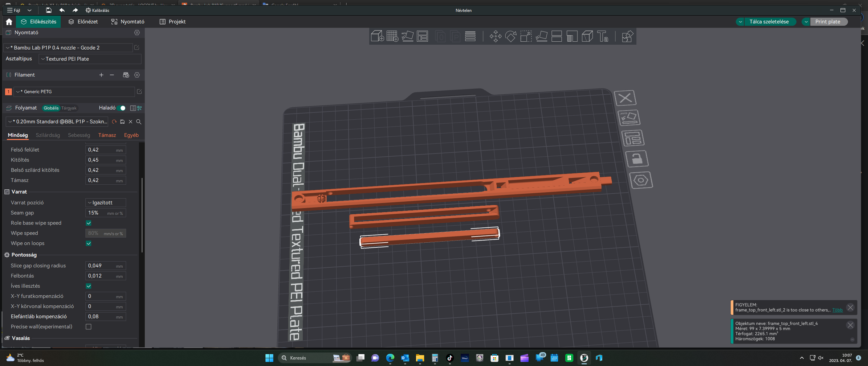
Task: Edit the printer preset
Action: point(137,48)
